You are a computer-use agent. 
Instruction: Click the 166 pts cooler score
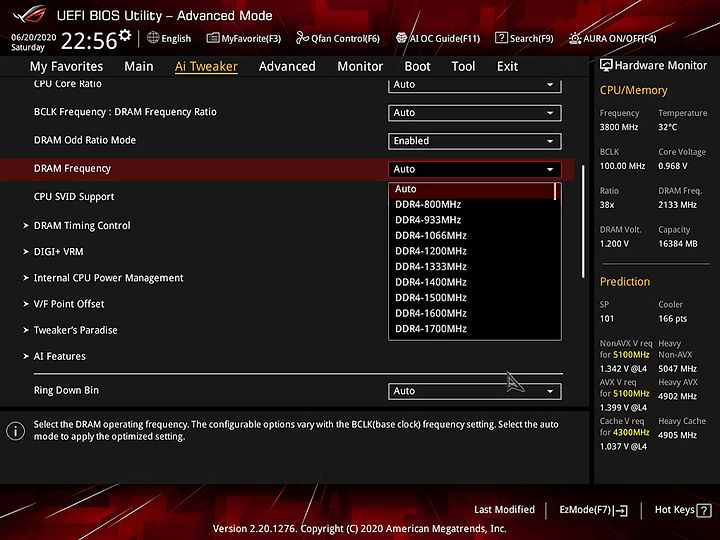point(673,319)
